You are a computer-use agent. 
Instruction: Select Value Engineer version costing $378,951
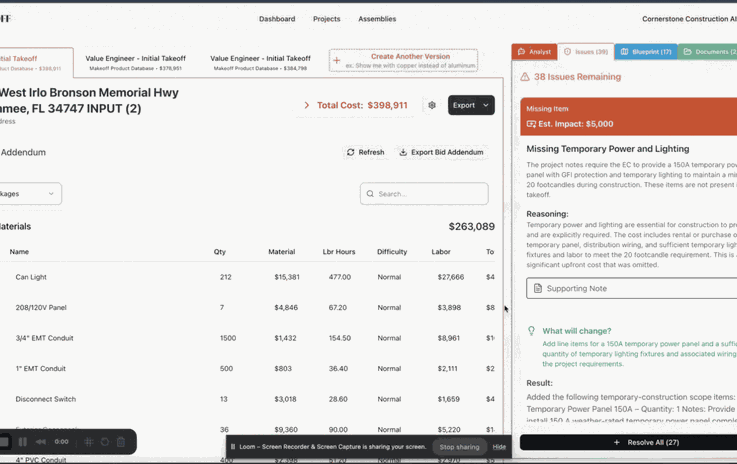[135, 63]
